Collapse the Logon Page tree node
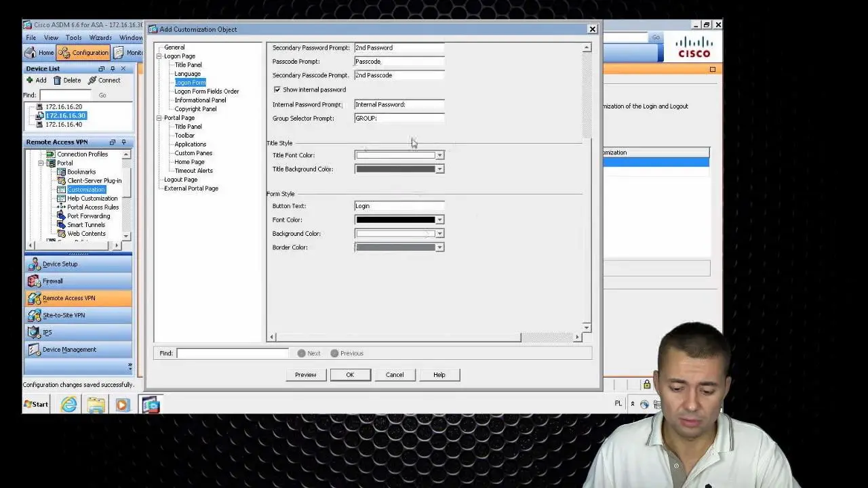This screenshot has height=488, width=868. (x=159, y=56)
